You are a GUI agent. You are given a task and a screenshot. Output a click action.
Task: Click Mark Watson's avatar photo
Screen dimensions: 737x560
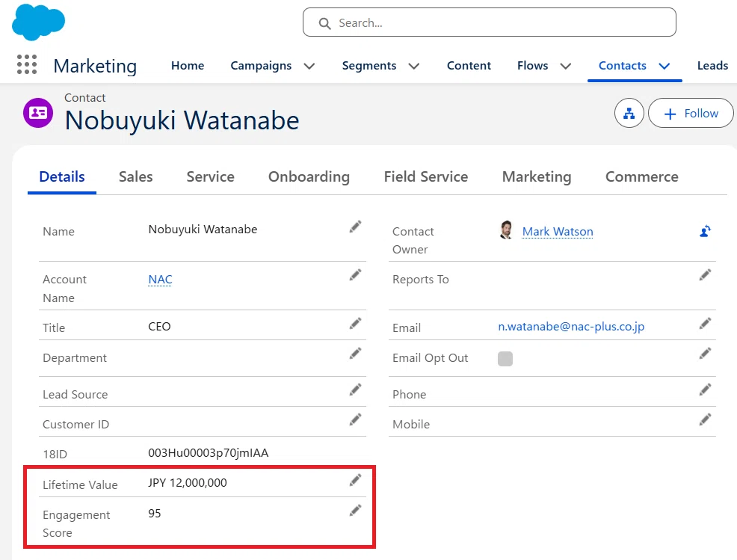(506, 230)
